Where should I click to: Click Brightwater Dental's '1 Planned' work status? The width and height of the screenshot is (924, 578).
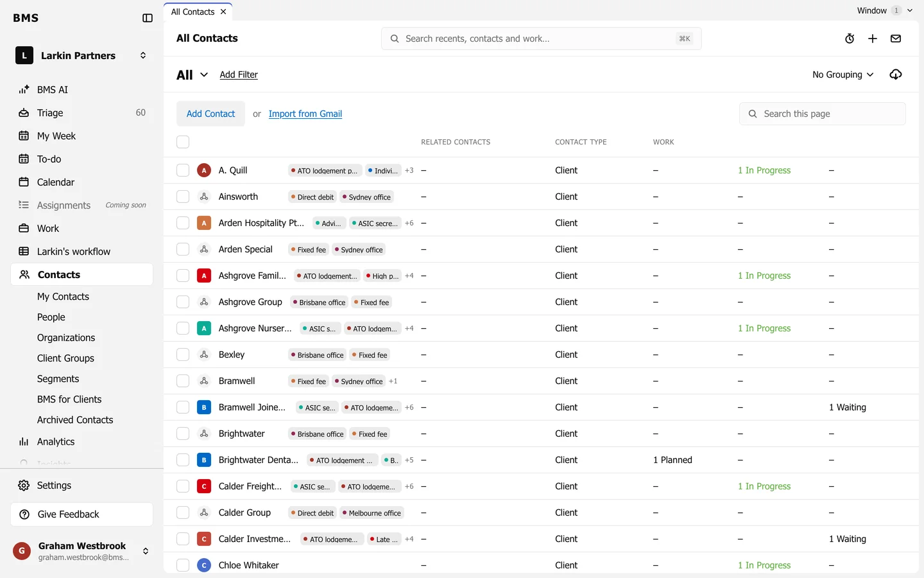(672, 460)
